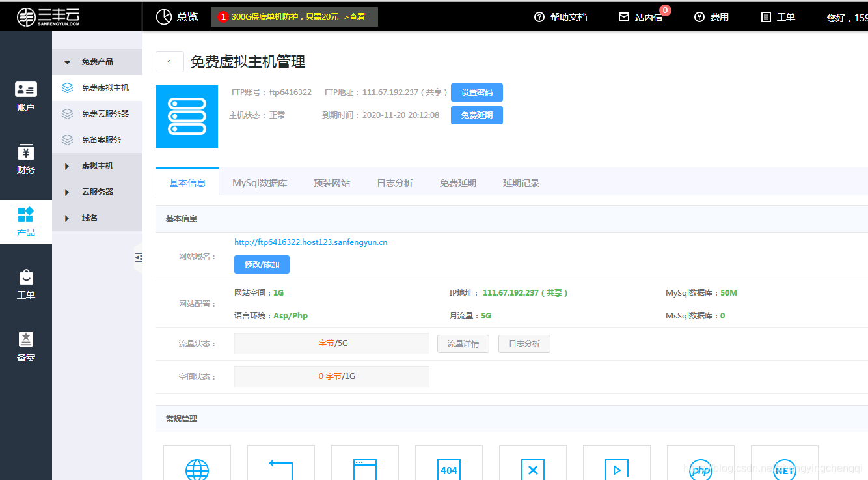
Task: Select 免备案服务 in submenu
Action: [97, 140]
